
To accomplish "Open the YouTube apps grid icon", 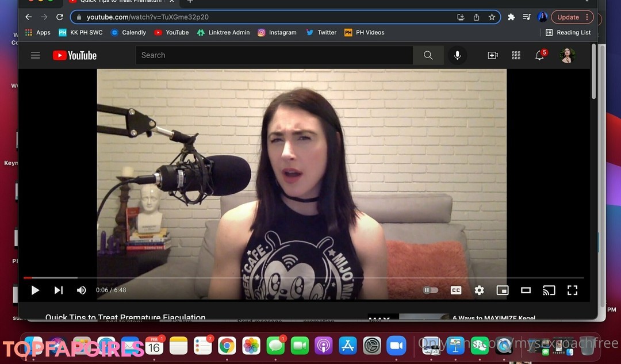I will [516, 55].
